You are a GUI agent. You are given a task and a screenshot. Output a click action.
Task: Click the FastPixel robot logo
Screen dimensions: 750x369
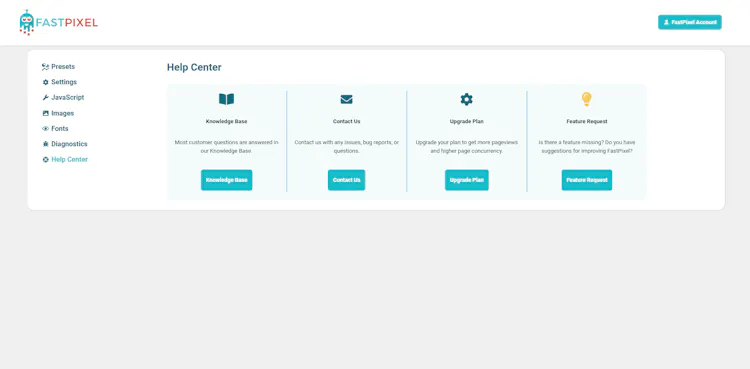coord(27,22)
